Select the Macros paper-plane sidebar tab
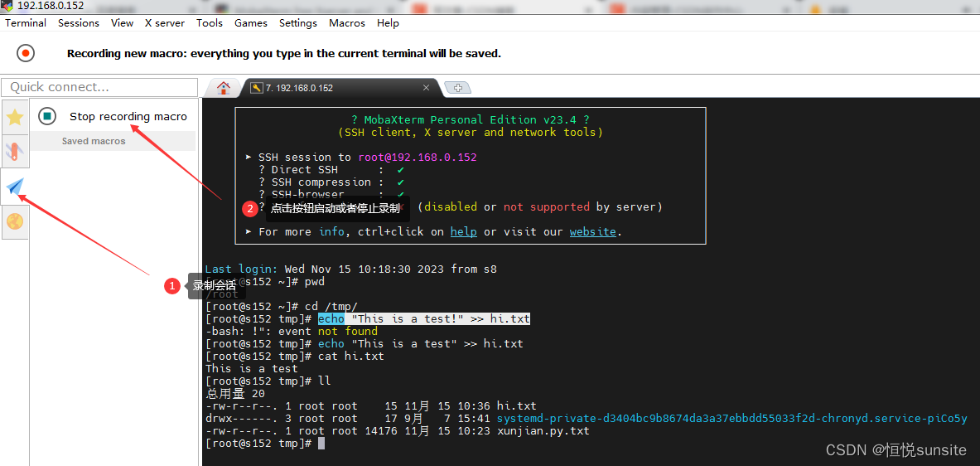 pos(15,187)
